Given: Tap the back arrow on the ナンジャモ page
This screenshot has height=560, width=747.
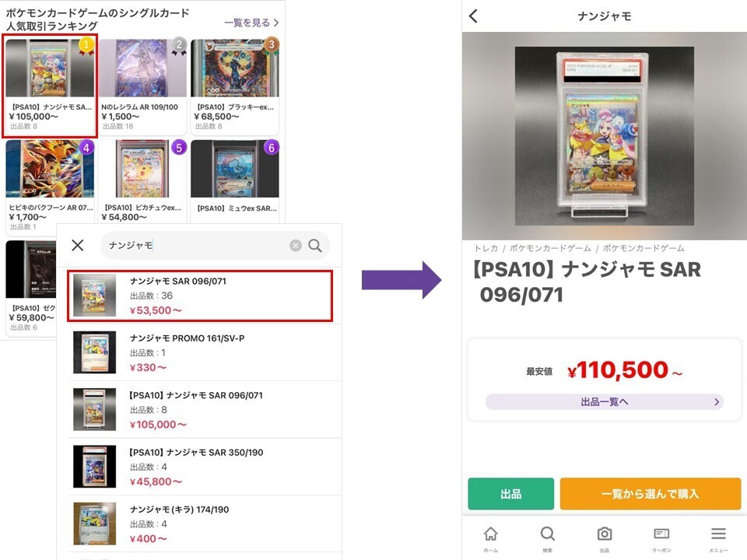Looking at the screenshot, I should [474, 16].
